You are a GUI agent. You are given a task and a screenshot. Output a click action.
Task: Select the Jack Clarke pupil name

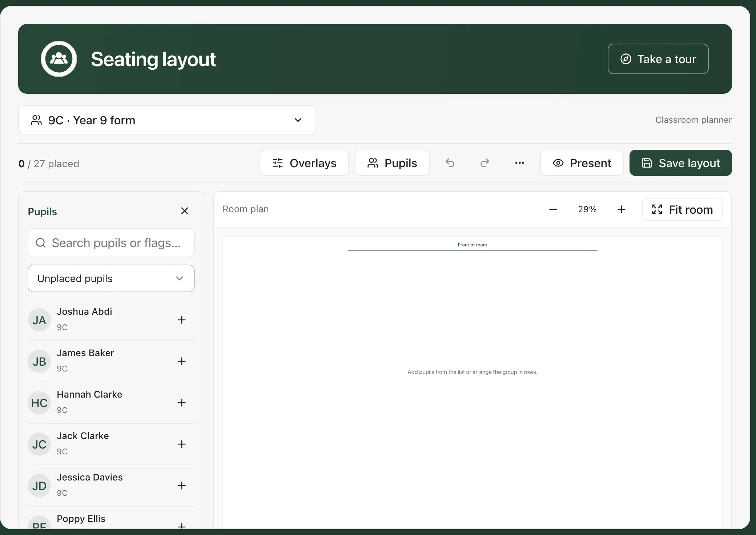pos(83,436)
